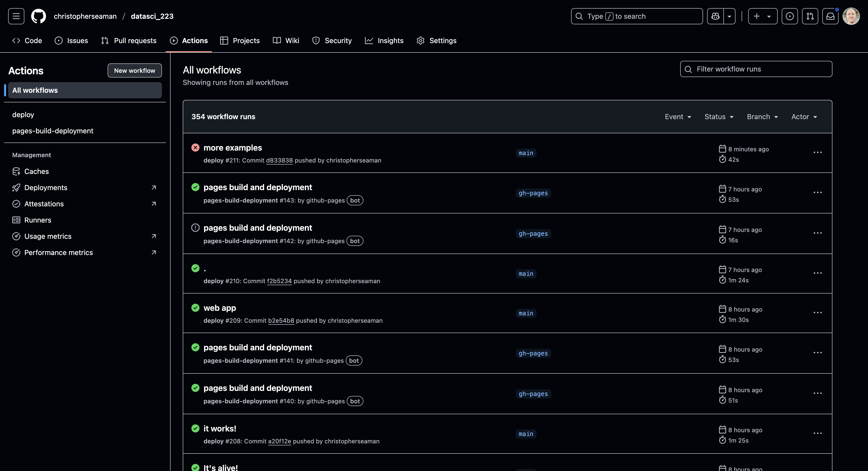
Task: Open the Copilot icon in the header
Action: click(x=715, y=16)
